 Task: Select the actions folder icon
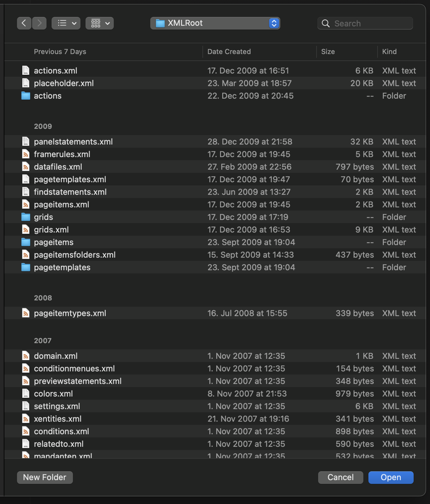(26, 96)
